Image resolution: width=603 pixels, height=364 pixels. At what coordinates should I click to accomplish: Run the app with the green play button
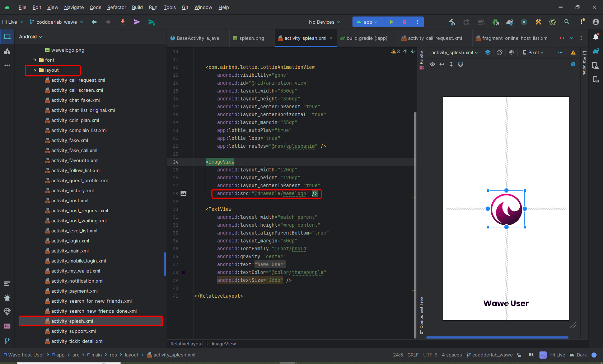pyautogui.click(x=392, y=22)
